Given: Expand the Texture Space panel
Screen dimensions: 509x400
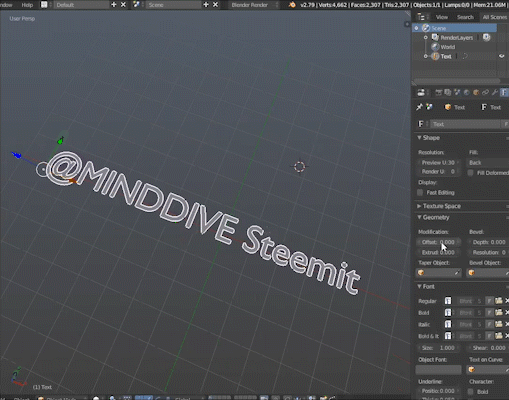Looking at the screenshot, I should tap(419, 206).
